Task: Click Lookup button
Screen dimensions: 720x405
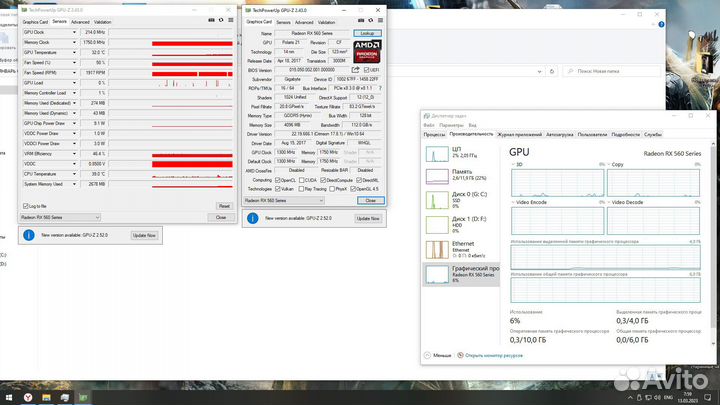Action: (x=367, y=34)
